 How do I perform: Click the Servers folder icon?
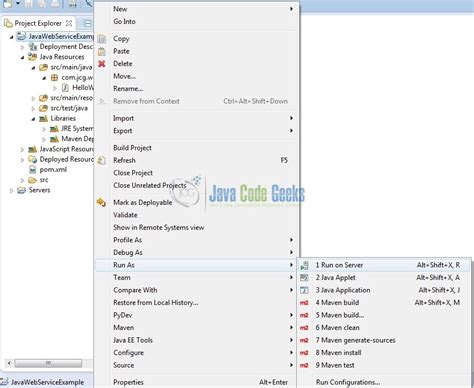(x=22, y=190)
